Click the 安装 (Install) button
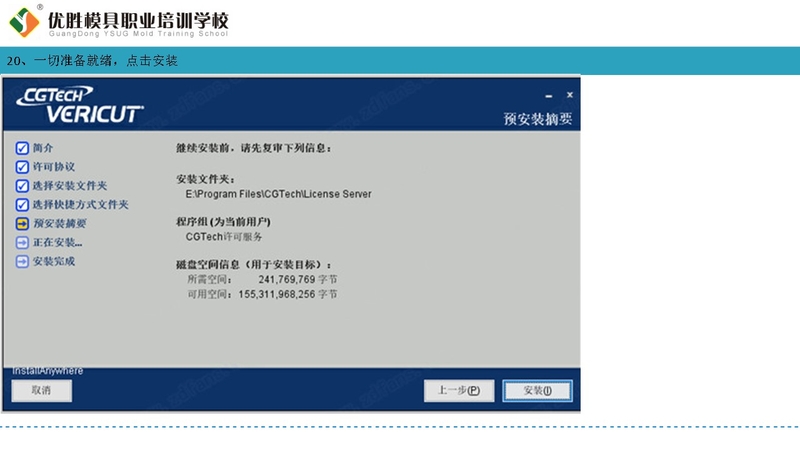Screen dimensions: 800x450 537,391
